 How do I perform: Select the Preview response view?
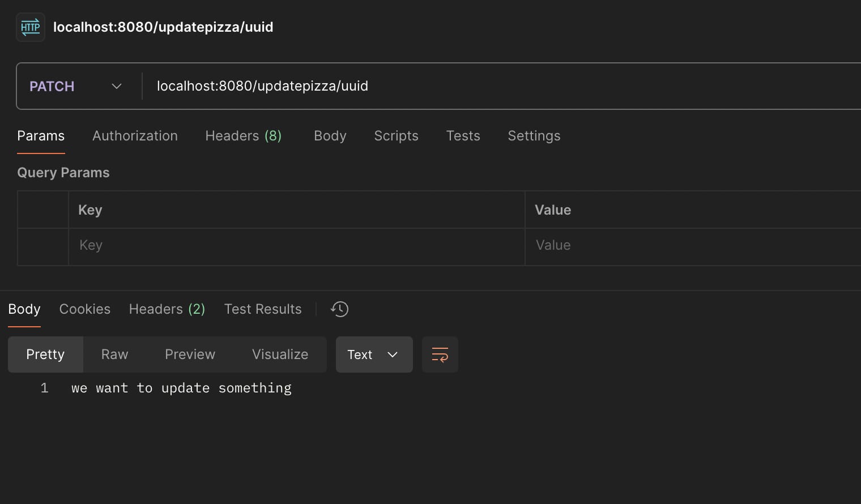[190, 354]
